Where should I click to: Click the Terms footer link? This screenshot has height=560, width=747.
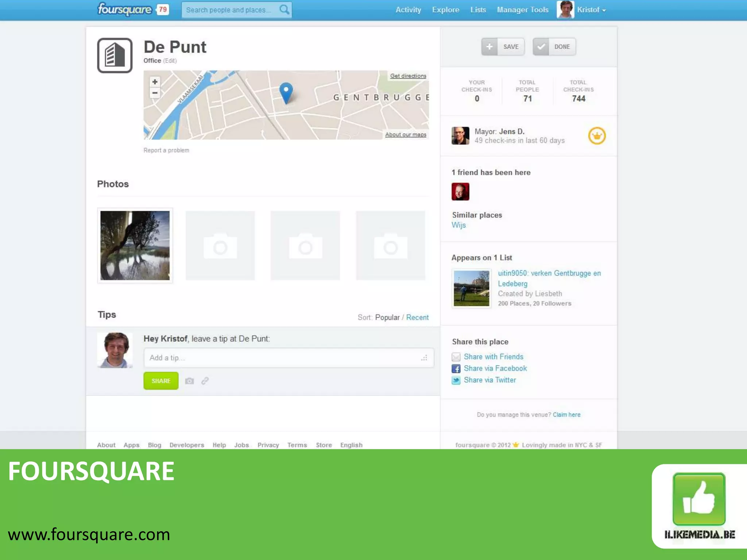(x=297, y=445)
